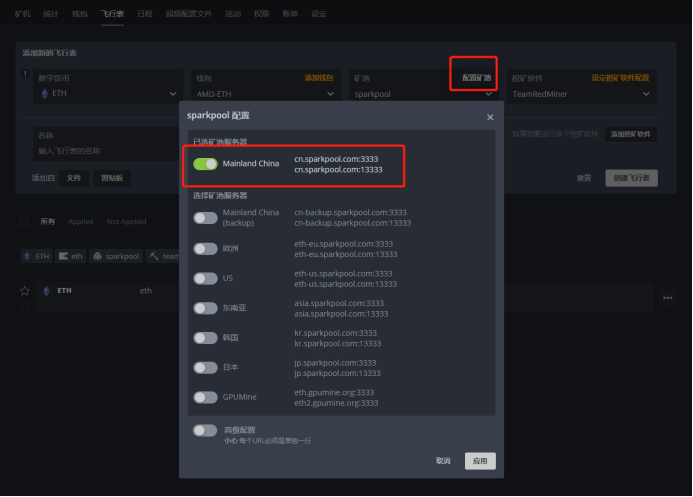Click the sparkpool filter tag
The height and width of the screenshot is (497, 693).
(x=116, y=256)
